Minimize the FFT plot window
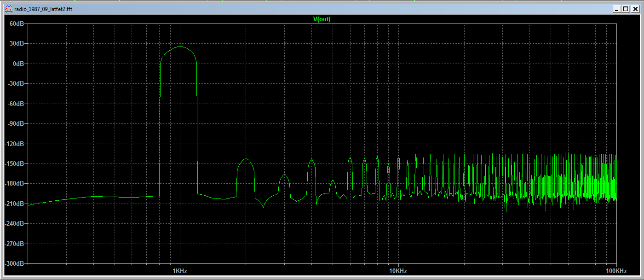The image size is (644, 280). click(x=617, y=9)
